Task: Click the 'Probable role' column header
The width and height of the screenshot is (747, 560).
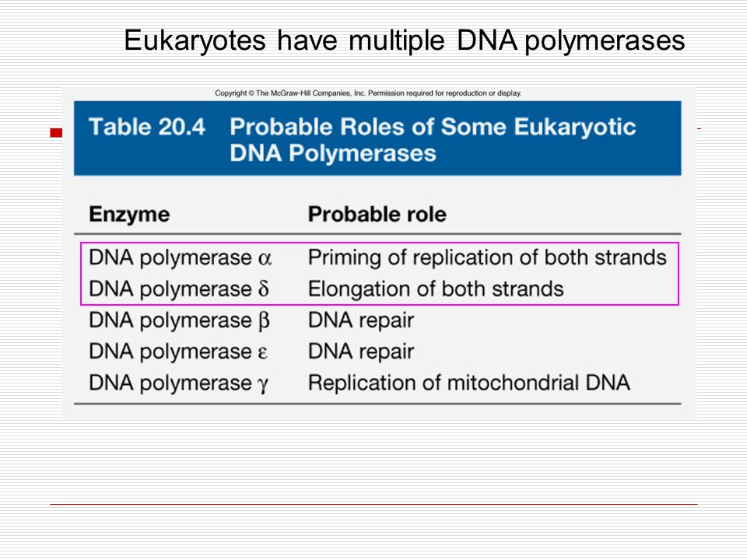Action: 377,215
